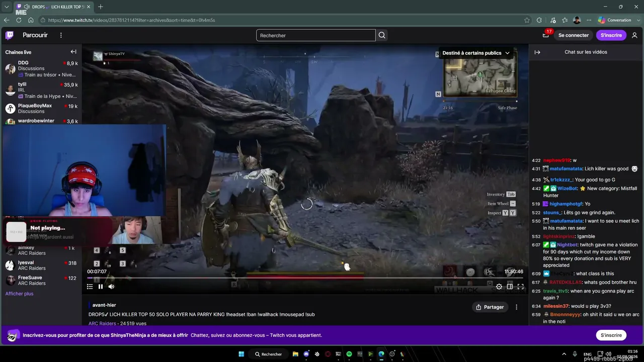The height and width of the screenshot is (362, 644).
Task: Open WizeBot's username in chat
Action: point(567,189)
